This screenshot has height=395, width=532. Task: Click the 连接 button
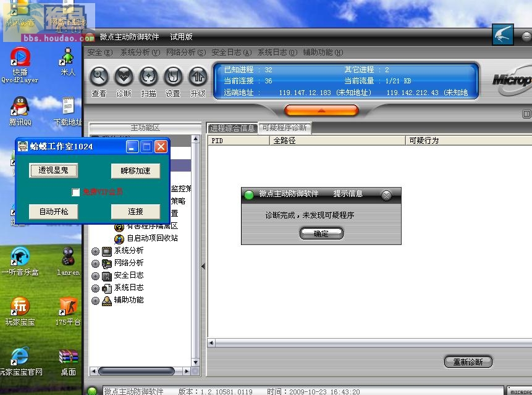pyautogui.click(x=135, y=212)
